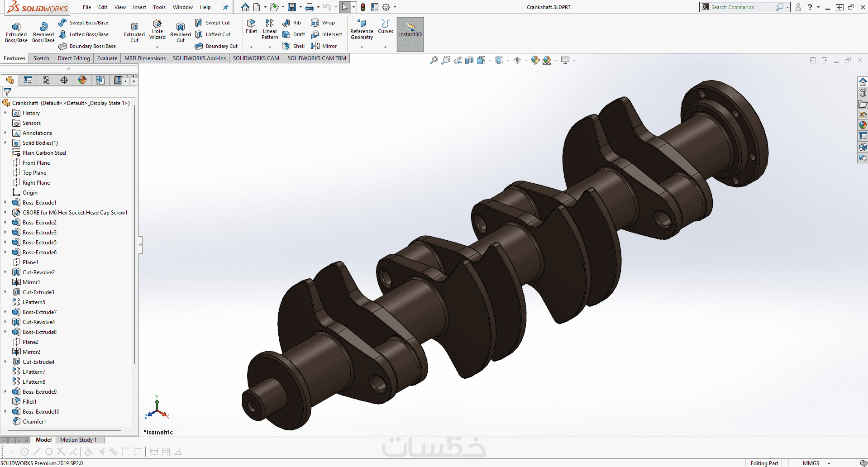The image size is (868, 467).
Task: Select the Wrap tool
Action: (323, 23)
